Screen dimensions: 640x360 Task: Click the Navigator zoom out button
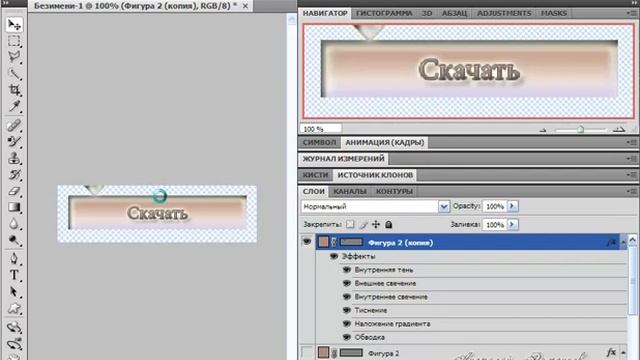coord(543,130)
